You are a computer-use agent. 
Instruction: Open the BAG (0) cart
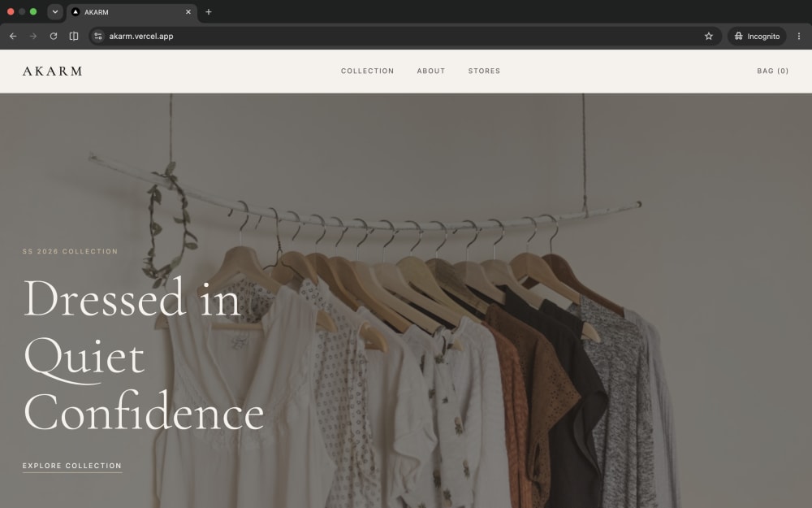point(773,71)
